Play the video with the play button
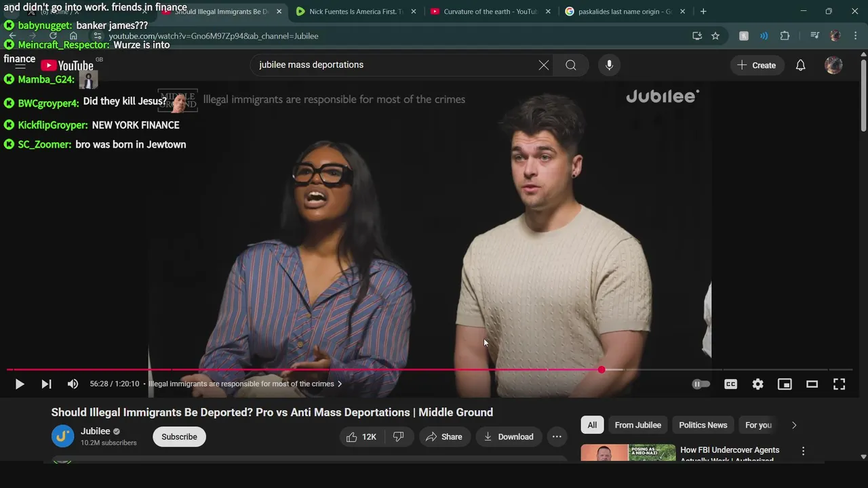 coord(20,384)
